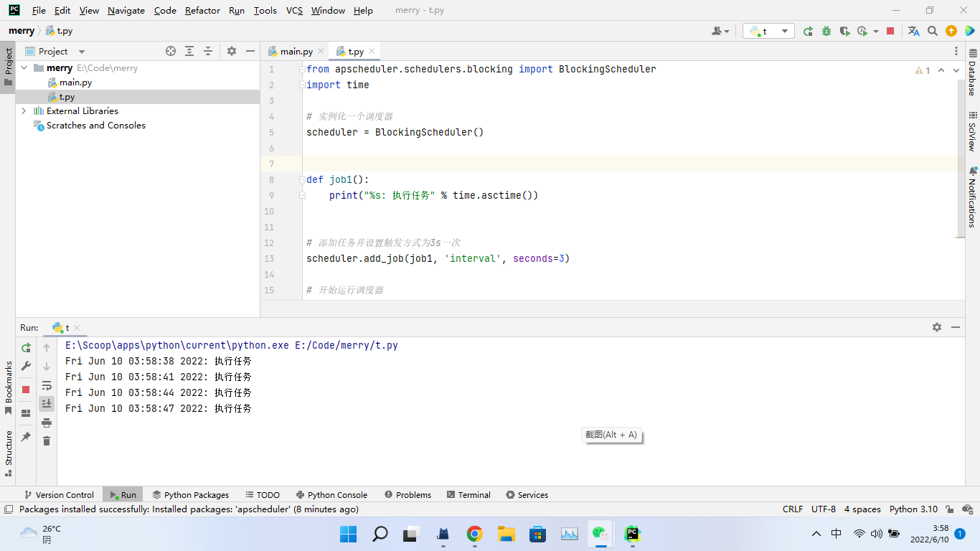Image resolution: width=980 pixels, height=551 pixels.
Task: Click Python 3.10 in the status bar
Action: coord(913,509)
